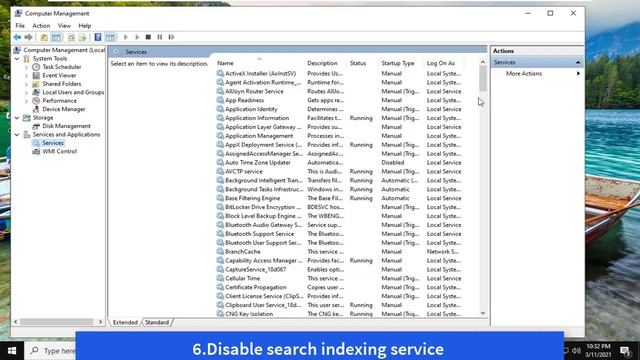The width and height of the screenshot is (640, 360).
Task: Select Task Scheduler in the tree
Action: [62, 67]
